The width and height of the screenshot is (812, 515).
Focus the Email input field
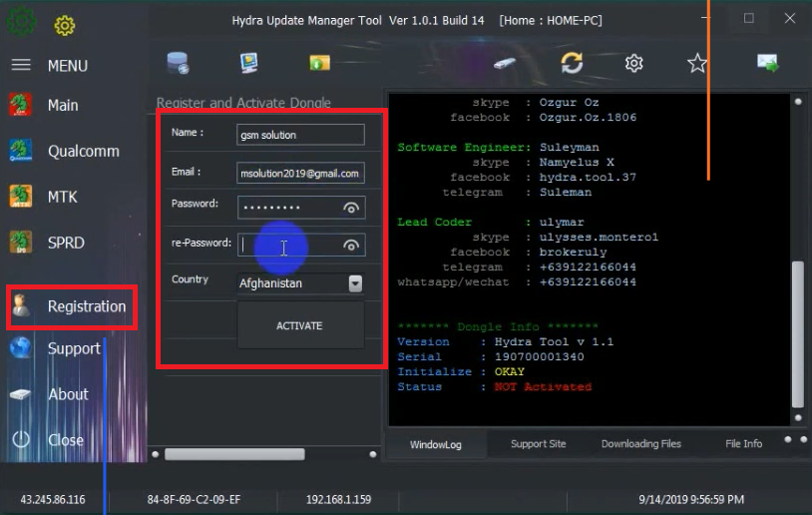tap(300, 173)
